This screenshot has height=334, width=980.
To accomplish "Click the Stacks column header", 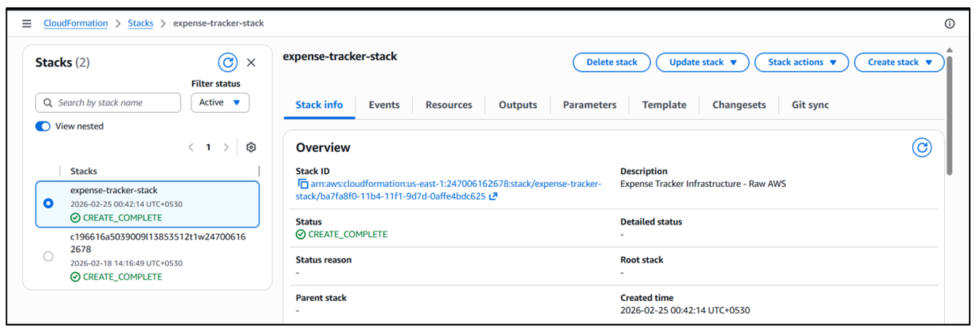I will click(83, 171).
